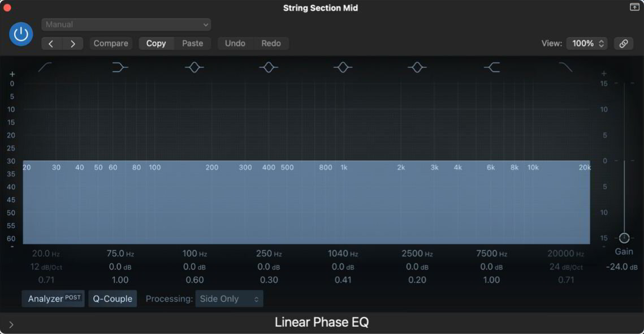
Task: Toggle the high shelf band icon
Action: pos(492,67)
